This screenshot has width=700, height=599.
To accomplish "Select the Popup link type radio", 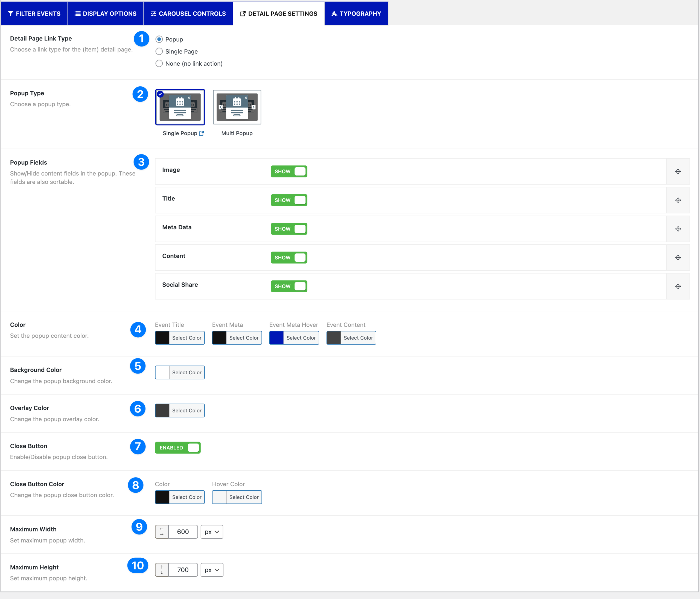I will coord(159,39).
